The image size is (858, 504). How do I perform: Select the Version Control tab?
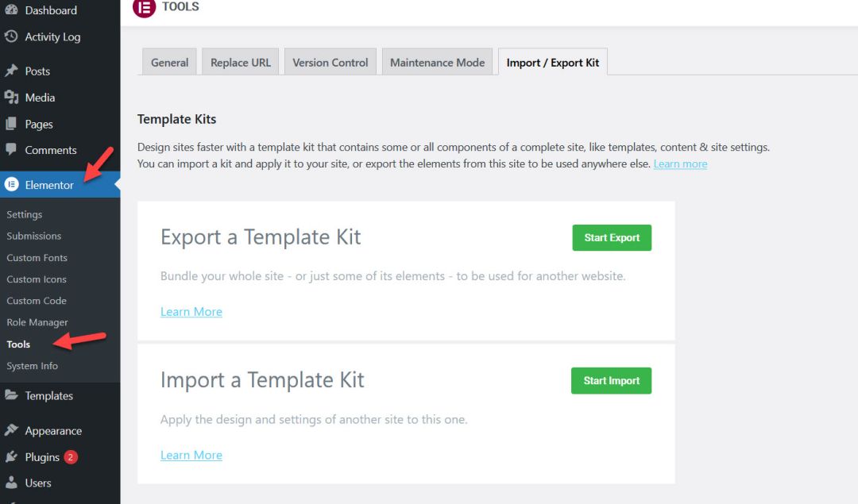[x=330, y=61]
